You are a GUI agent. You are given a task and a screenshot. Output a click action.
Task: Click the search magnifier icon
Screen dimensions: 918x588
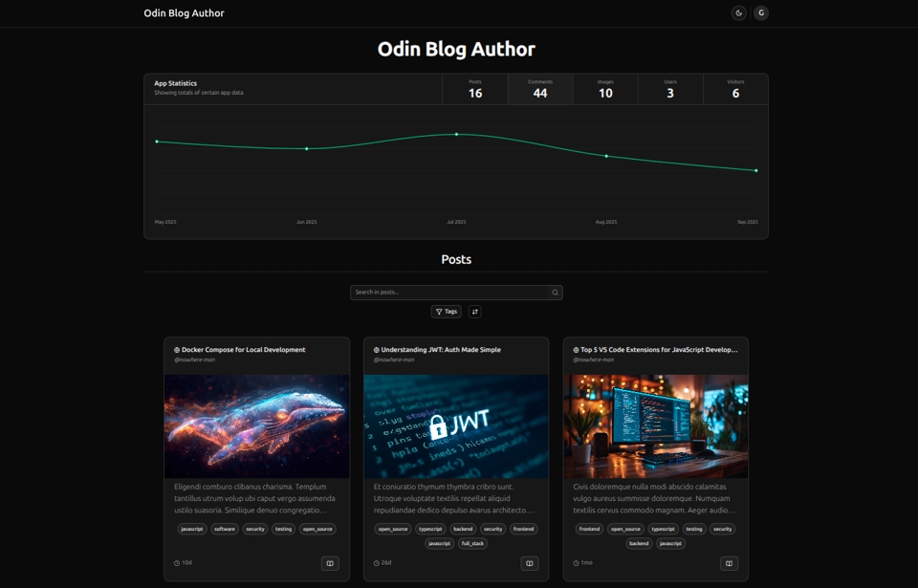(555, 292)
